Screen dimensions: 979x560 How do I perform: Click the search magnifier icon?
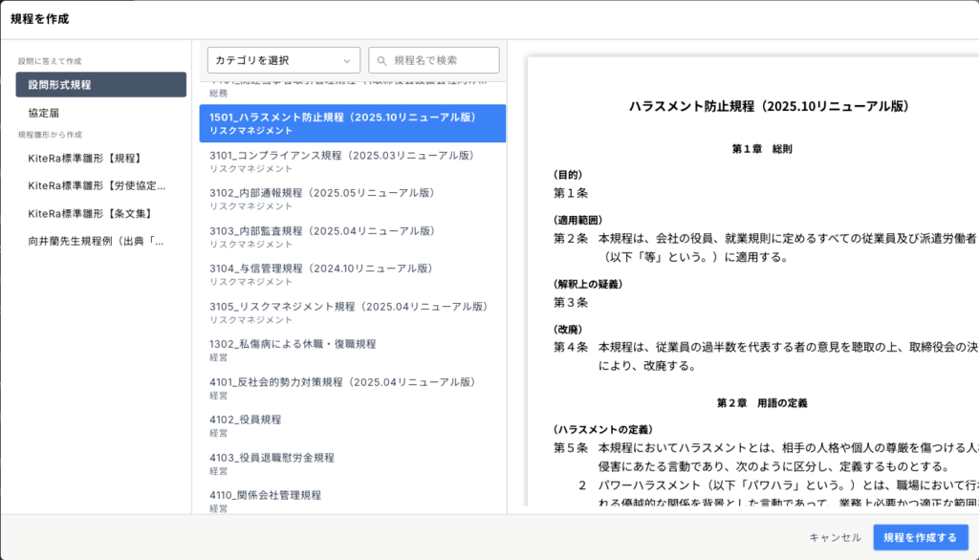382,60
